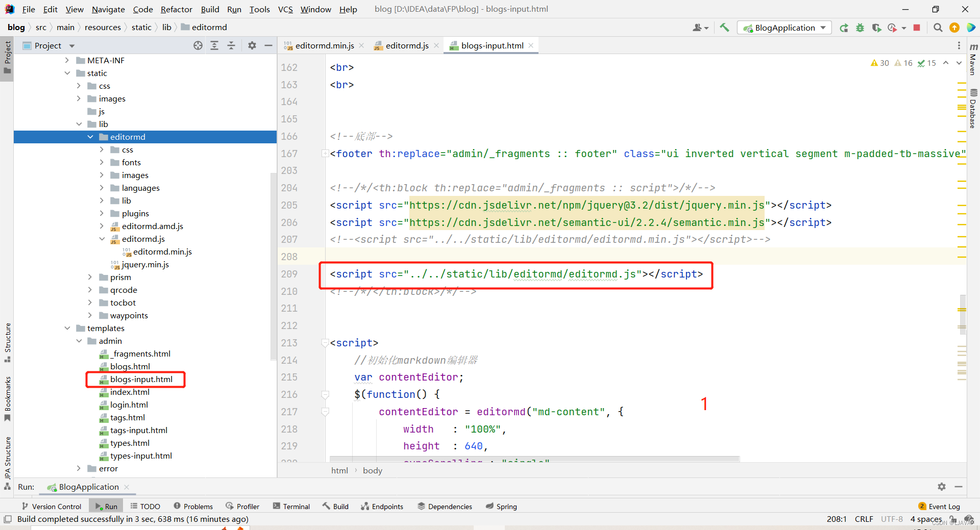This screenshot has height=530, width=980.
Task: Open the VCS menu
Action: pos(285,9)
